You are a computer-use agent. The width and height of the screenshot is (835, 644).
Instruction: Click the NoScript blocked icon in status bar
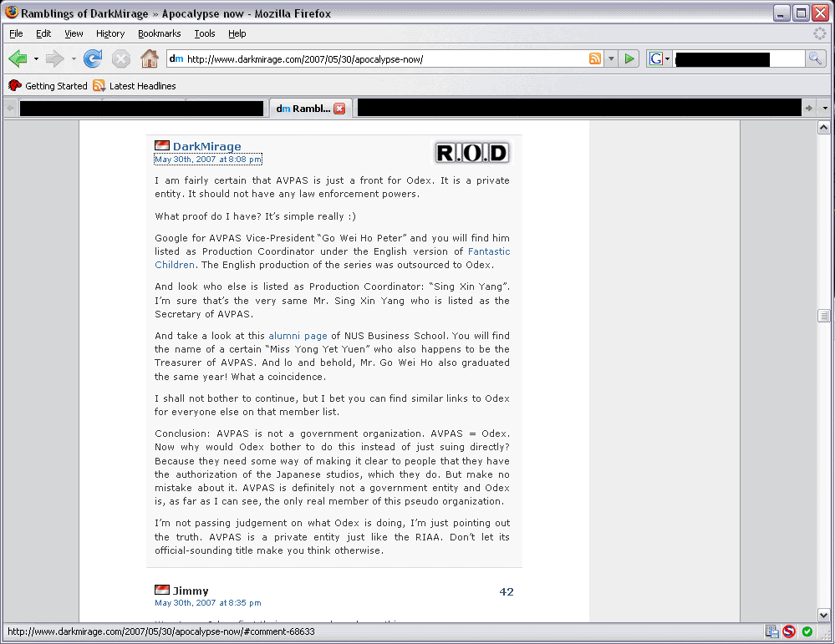click(789, 632)
